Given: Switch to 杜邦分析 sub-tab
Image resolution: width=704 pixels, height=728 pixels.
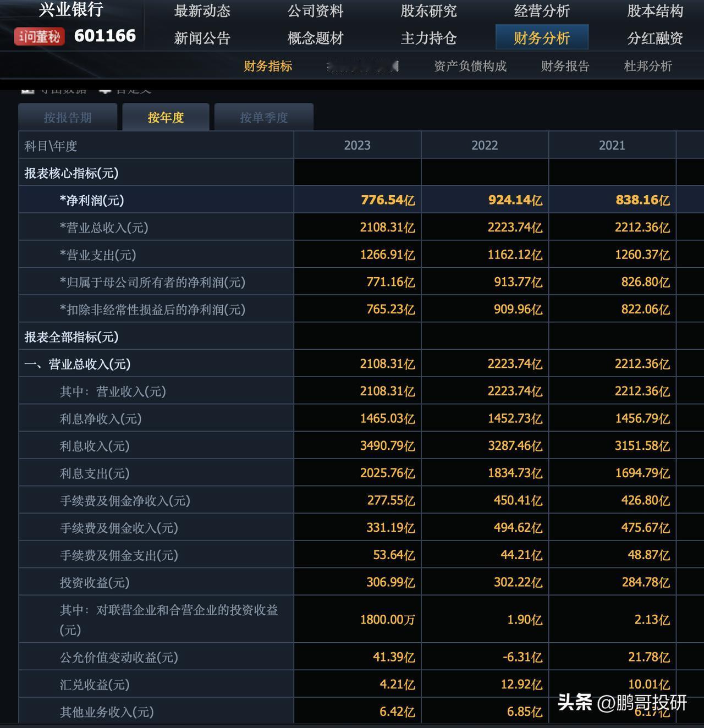Looking at the screenshot, I should [648, 66].
